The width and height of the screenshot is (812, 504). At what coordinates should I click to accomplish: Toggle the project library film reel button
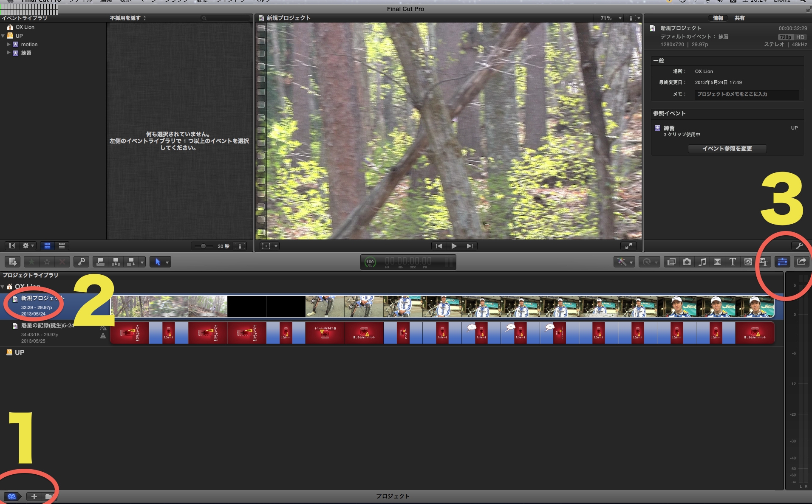(x=12, y=496)
